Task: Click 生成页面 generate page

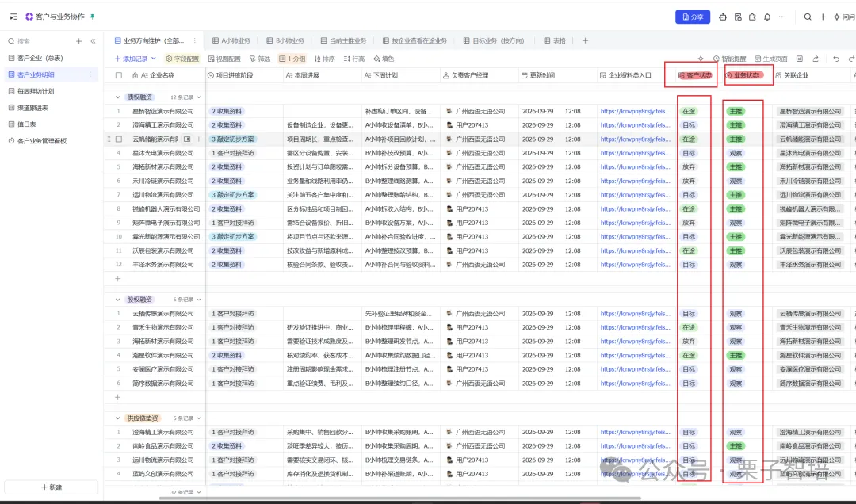Action: pyautogui.click(x=771, y=59)
